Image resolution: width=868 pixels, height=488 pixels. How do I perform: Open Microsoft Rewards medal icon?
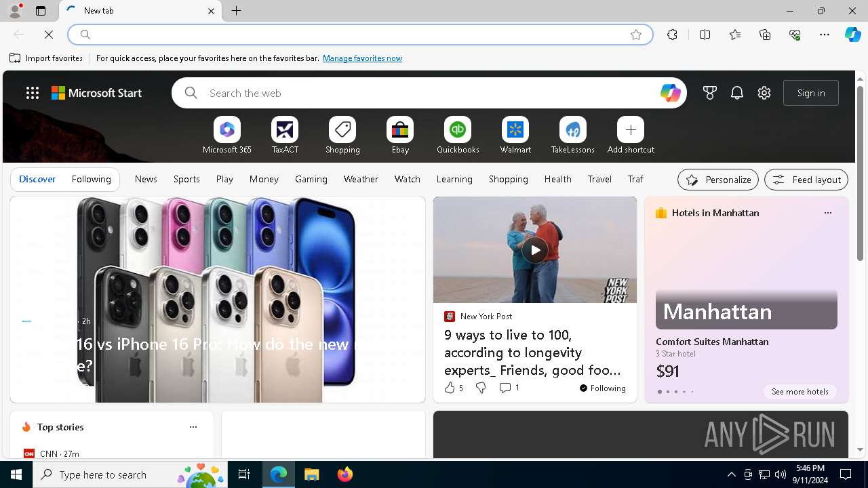pyautogui.click(x=710, y=93)
